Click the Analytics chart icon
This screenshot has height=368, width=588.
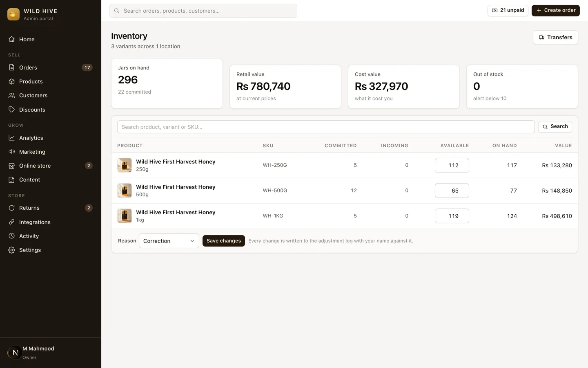click(x=12, y=138)
